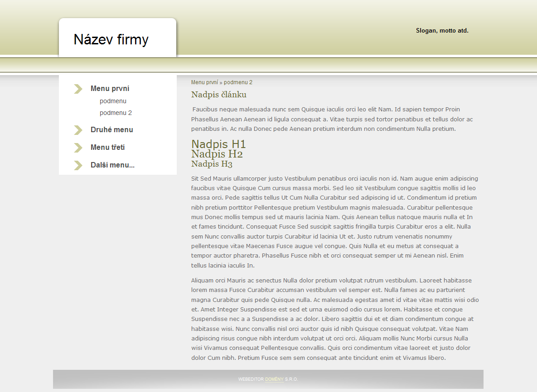Select the podmenu sidebar sub-item

tap(113, 101)
